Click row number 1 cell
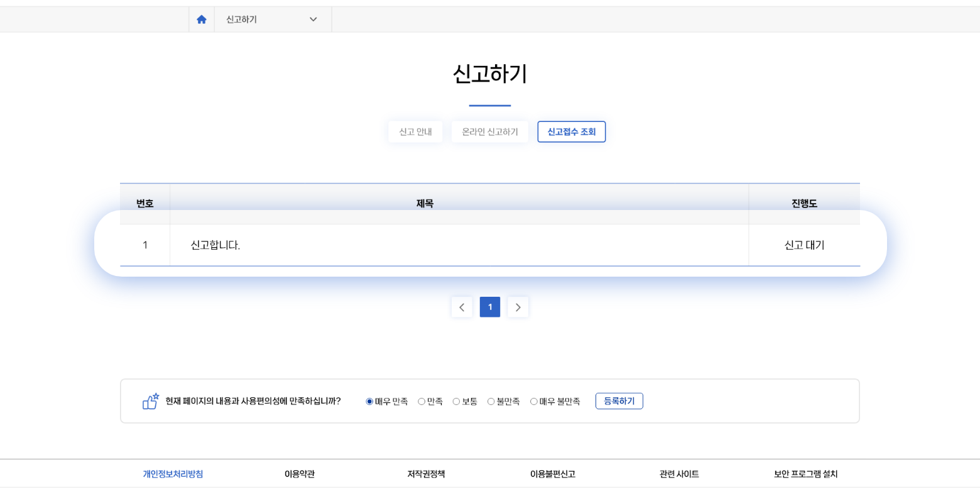980x503 pixels. tap(145, 245)
